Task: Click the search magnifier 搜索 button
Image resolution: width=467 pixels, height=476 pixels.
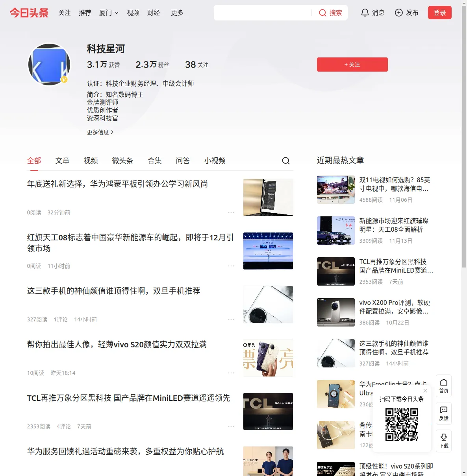Action: [x=330, y=13]
